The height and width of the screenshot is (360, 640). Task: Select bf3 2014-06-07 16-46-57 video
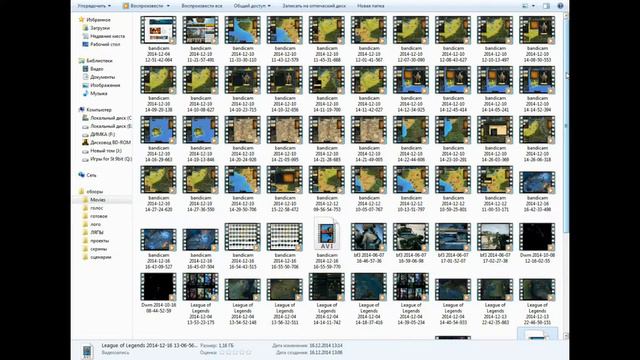(369, 237)
